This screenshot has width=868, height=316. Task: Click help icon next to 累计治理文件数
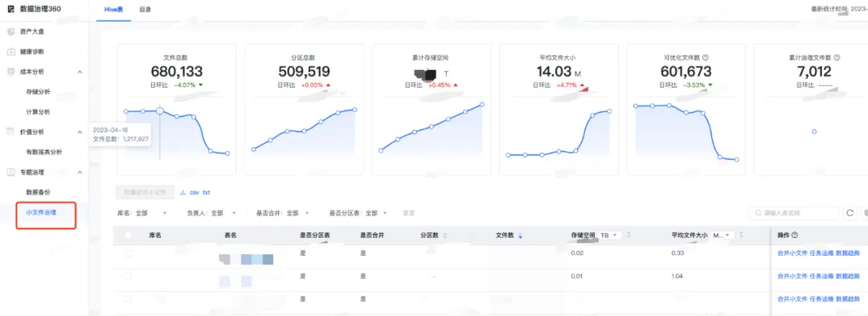(837, 58)
